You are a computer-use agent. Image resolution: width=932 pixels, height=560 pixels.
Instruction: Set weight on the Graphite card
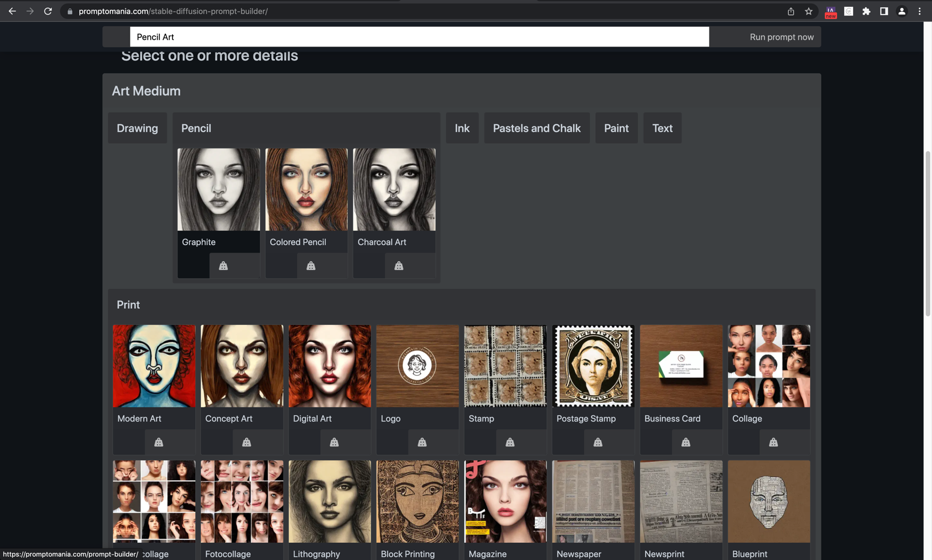click(223, 266)
